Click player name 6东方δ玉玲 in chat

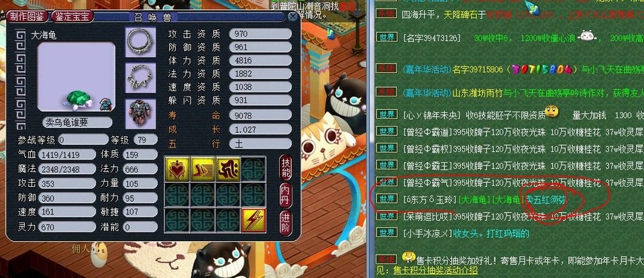click(x=430, y=200)
